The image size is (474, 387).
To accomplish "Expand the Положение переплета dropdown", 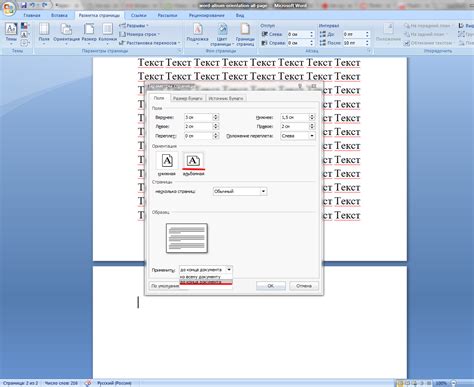I will pos(312,136).
